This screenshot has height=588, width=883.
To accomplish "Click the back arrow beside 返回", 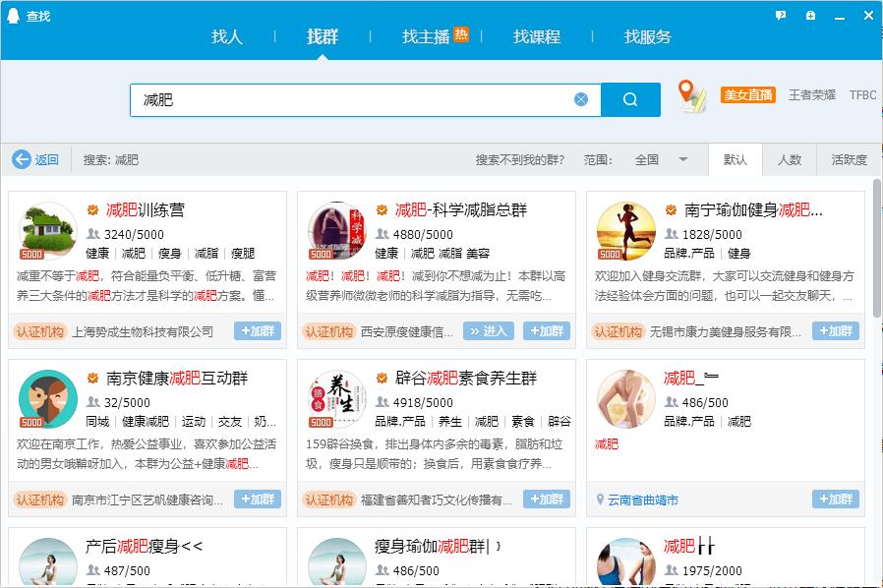I will 21,160.
